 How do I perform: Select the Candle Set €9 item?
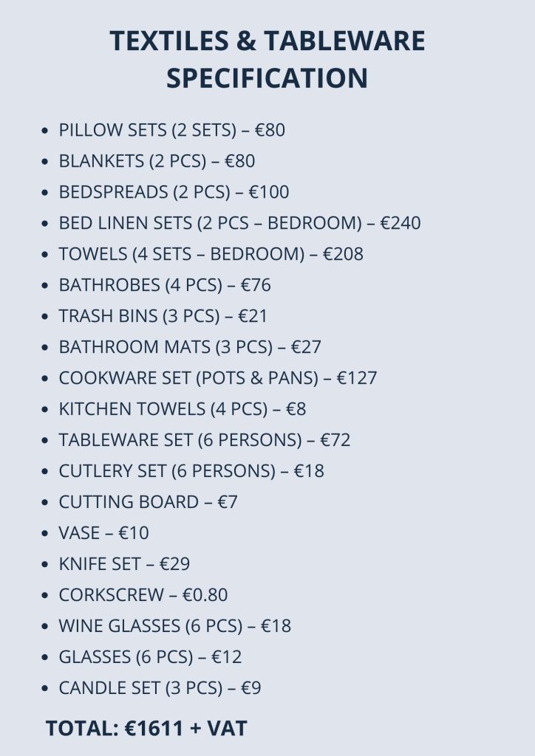(160, 689)
